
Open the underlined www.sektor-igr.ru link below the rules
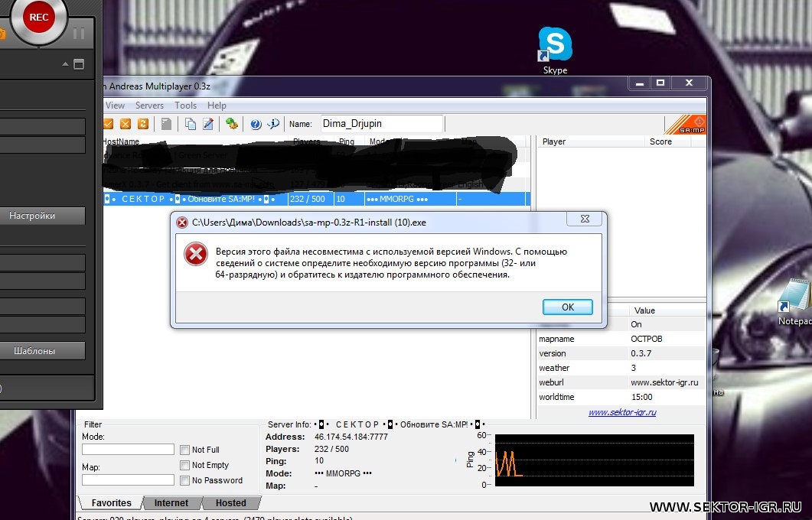622,412
